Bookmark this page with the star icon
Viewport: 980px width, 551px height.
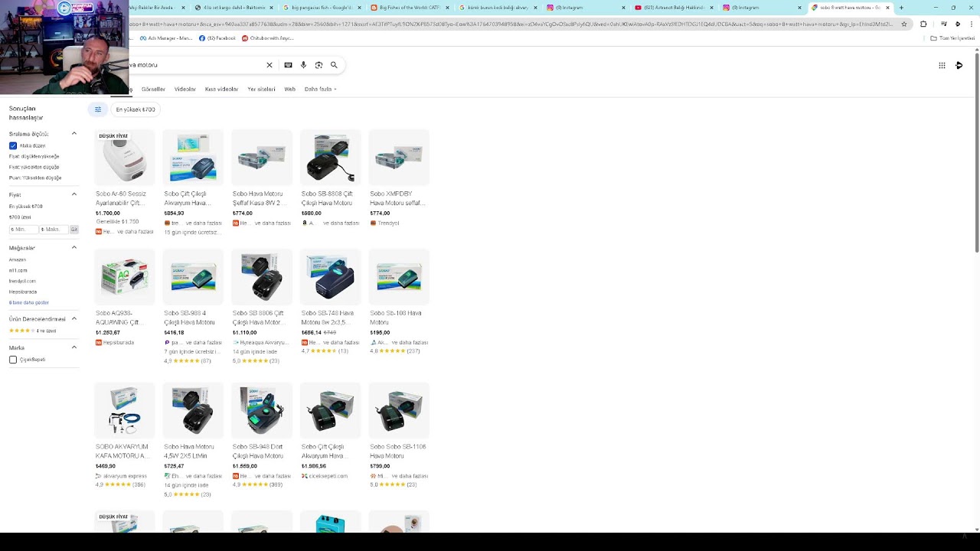(904, 24)
